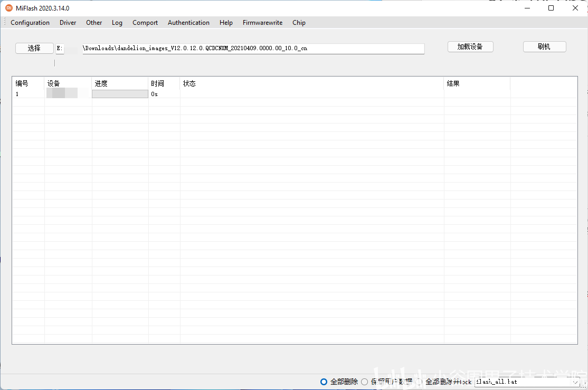Open the Log menu
The width and height of the screenshot is (588, 390).
(x=117, y=23)
